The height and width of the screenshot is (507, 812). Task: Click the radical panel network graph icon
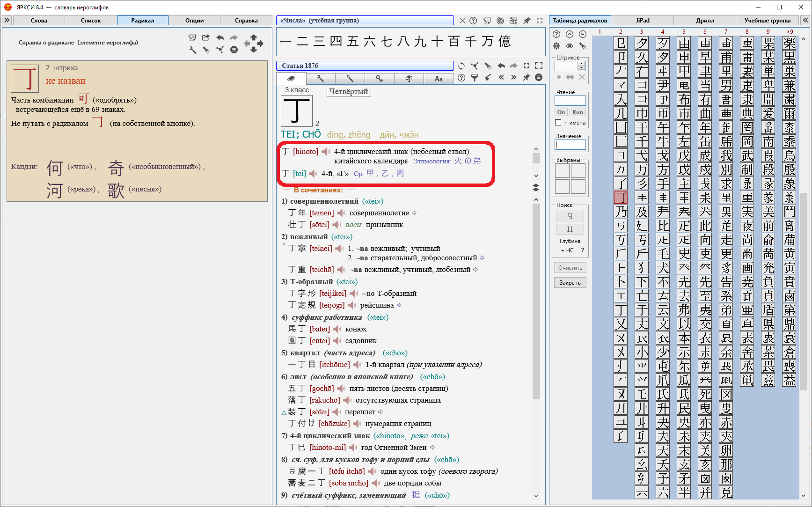[x=220, y=50]
